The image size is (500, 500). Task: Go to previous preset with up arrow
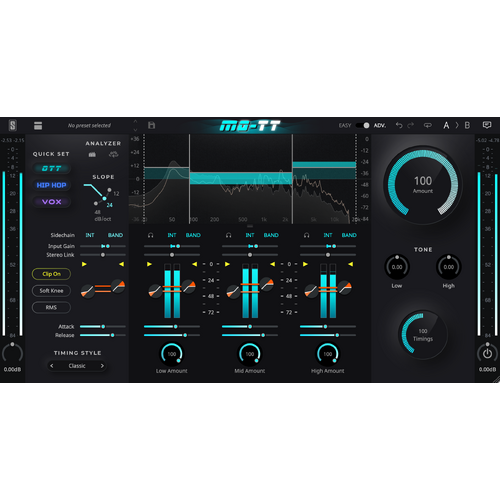(135, 121)
